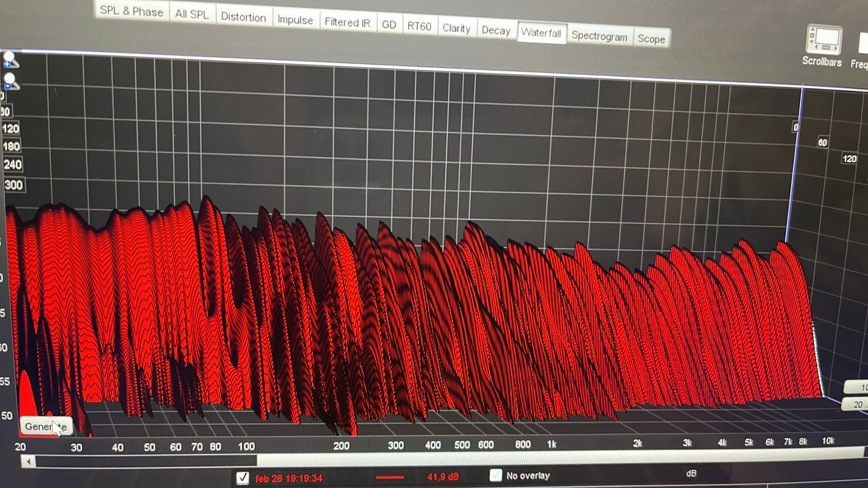
Task: Select the Waterfall tab
Action: pyautogui.click(x=541, y=33)
